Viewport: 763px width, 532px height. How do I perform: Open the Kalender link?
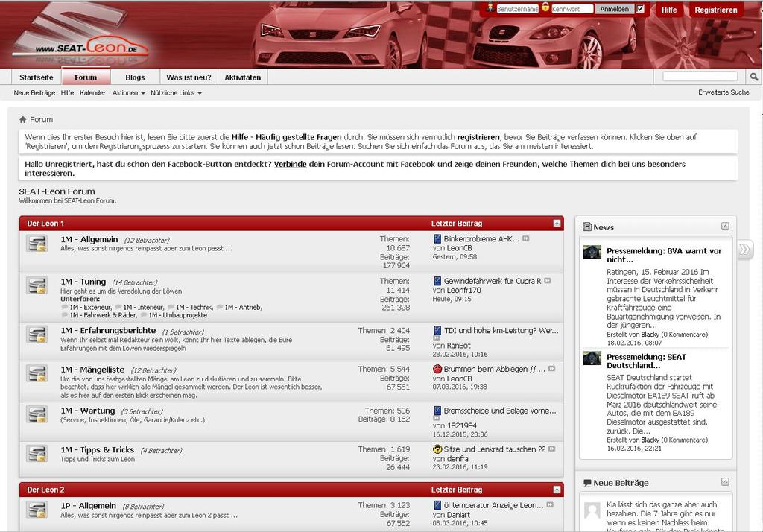(x=92, y=93)
